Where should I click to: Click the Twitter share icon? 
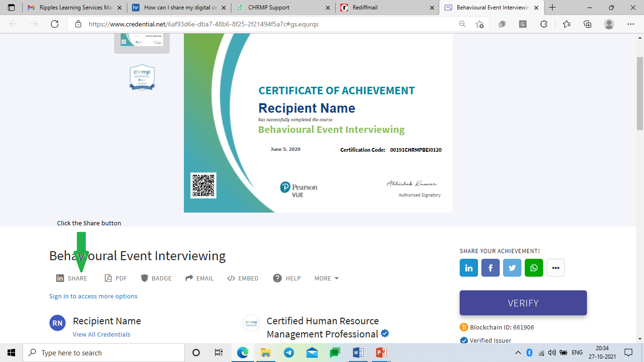[512, 268]
